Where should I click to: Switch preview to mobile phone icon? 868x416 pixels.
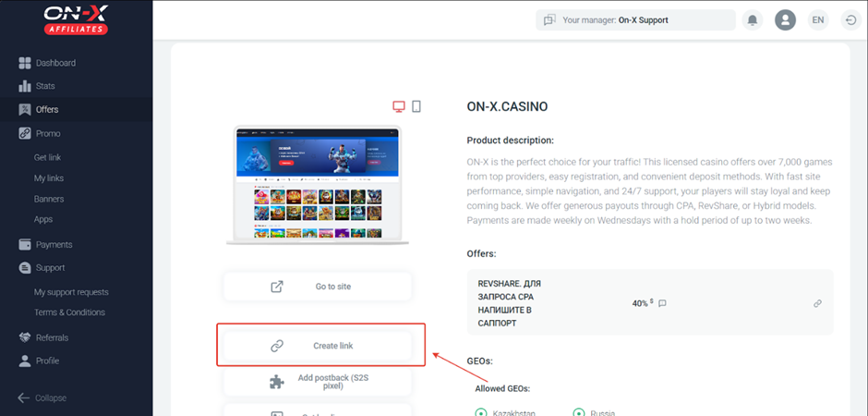point(416,106)
